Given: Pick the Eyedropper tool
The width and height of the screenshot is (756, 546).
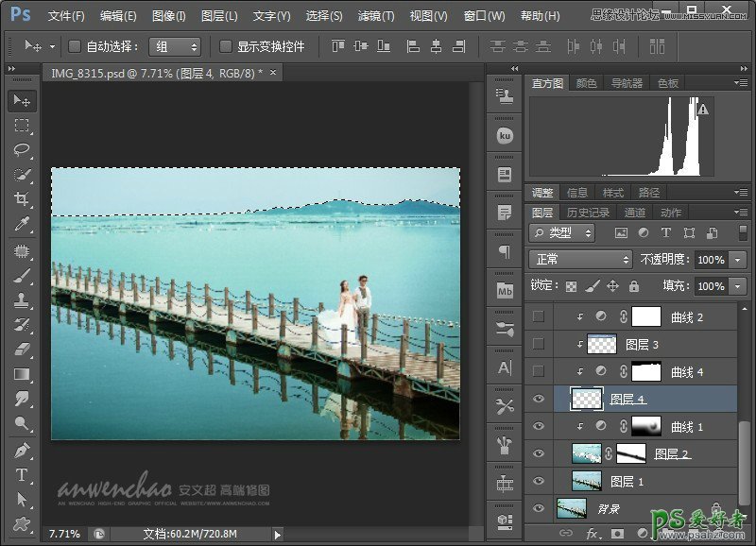Looking at the screenshot, I should point(22,224).
